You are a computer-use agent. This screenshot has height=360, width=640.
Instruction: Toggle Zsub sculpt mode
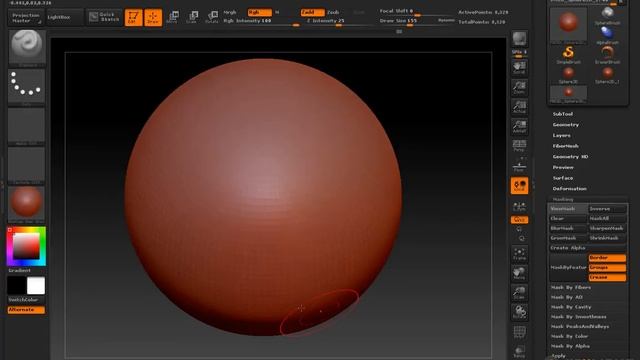(x=333, y=12)
